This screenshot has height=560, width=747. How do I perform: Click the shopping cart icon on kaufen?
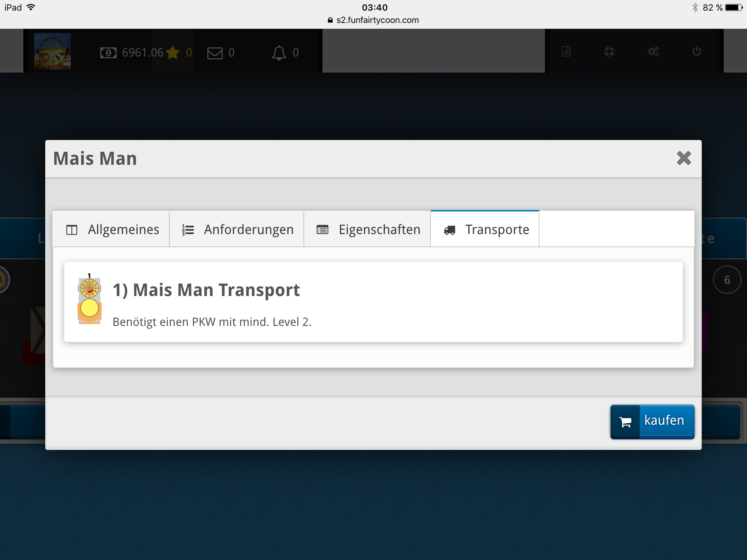626,422
